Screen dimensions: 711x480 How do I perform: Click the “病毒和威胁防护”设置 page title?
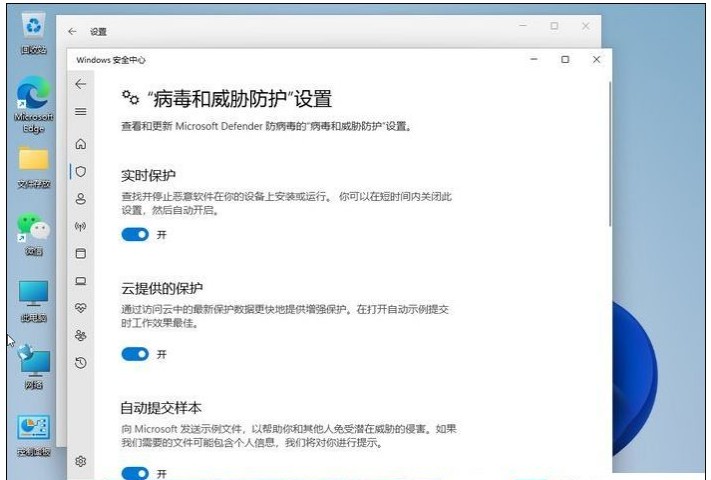240,98
